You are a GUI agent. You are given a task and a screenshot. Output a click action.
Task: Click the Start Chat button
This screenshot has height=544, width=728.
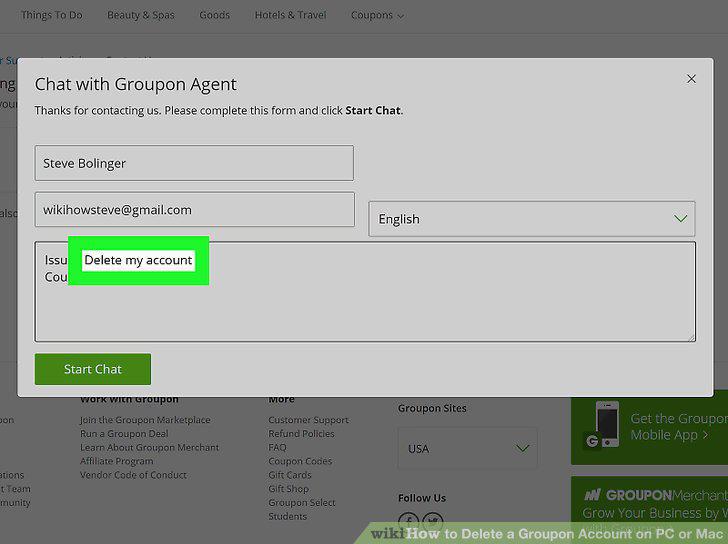tap(93, 369)
